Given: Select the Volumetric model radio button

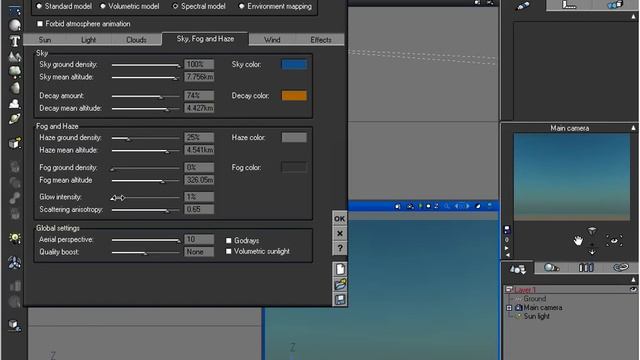Looking at the screenshot, I should coord(103,6).
